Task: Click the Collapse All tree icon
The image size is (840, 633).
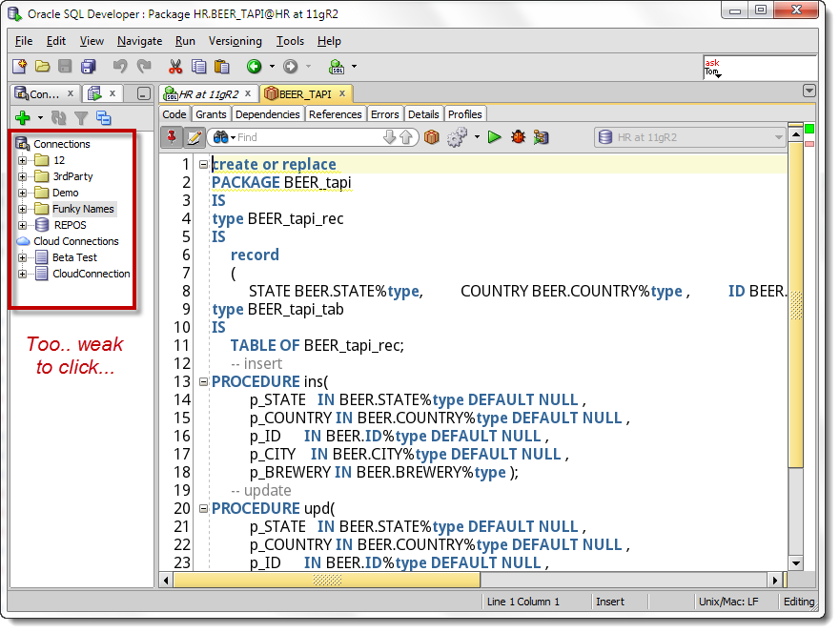Action: click(x=103, y=117)
